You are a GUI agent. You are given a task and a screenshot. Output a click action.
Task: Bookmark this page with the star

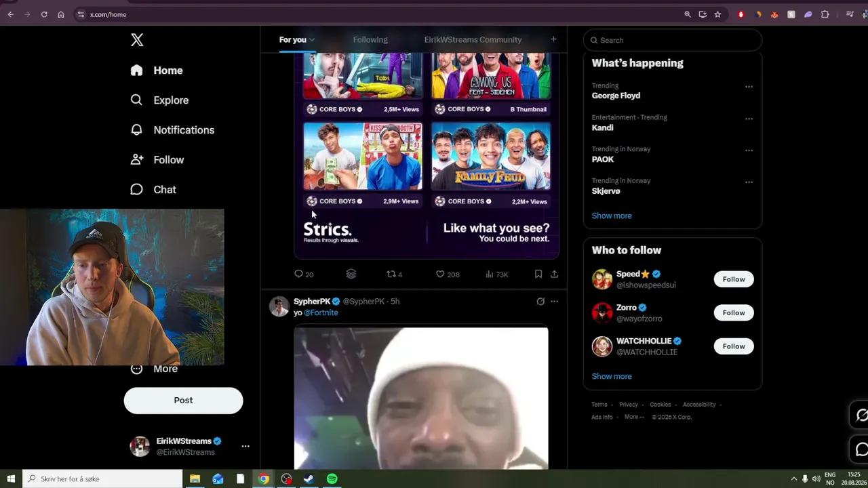point(717,14)
